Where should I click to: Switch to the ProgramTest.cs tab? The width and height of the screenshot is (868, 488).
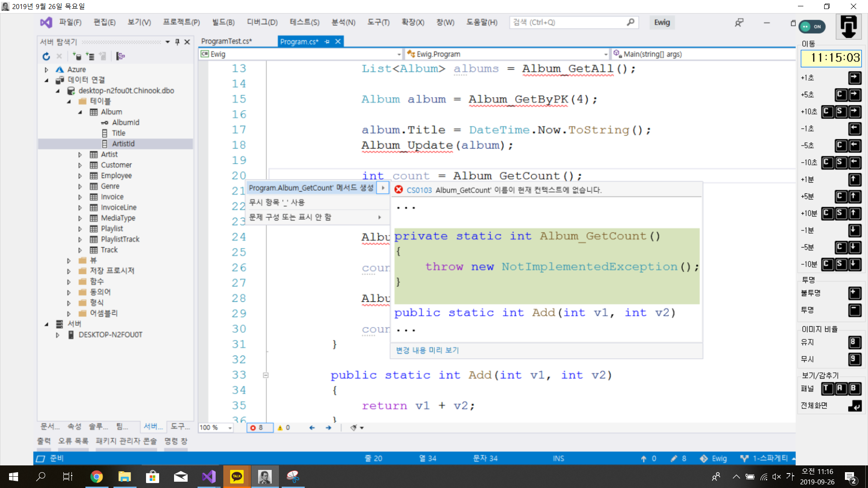click(226, 41)
